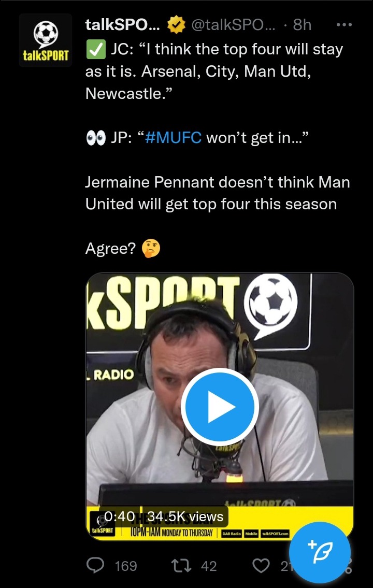The width and height of the screenshot is (373, 588).
Task: Click the thinking face emoji after Agree
Action: [151, 249]
